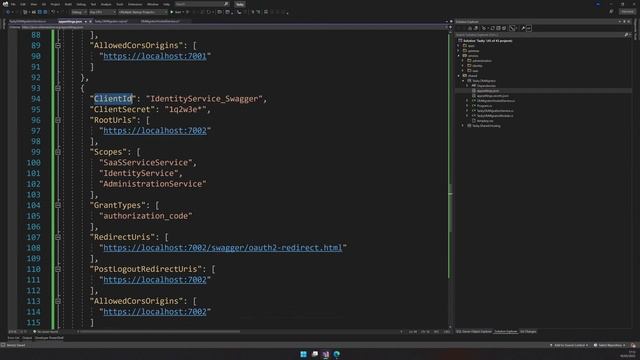Open the Output panel tab at bottom
Screen dimensions: 640x360
(x=27, y=338)
